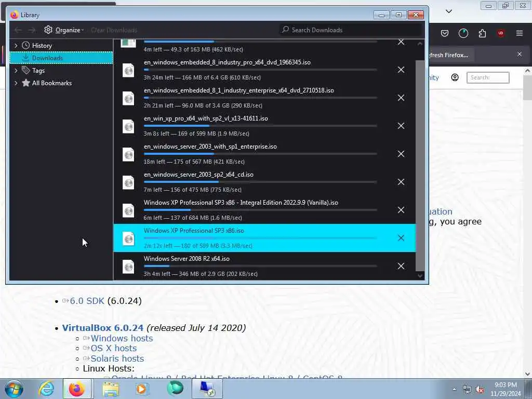
Task: Dismiss the Refresh Firefox notification
Action: click(520, 54)
